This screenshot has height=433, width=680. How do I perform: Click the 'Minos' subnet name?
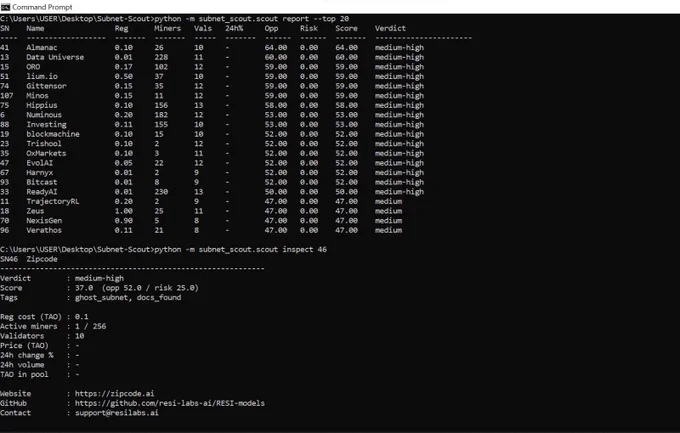tap(37, 95)
